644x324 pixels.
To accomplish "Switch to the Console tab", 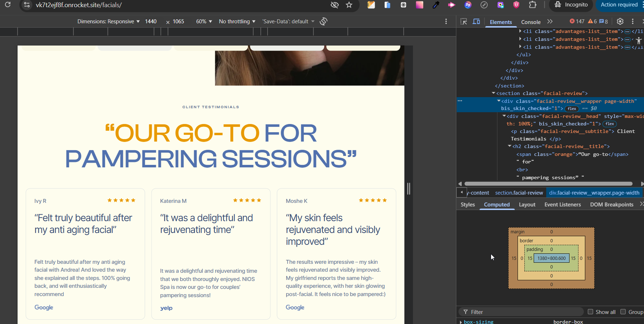I will [531, 22].
